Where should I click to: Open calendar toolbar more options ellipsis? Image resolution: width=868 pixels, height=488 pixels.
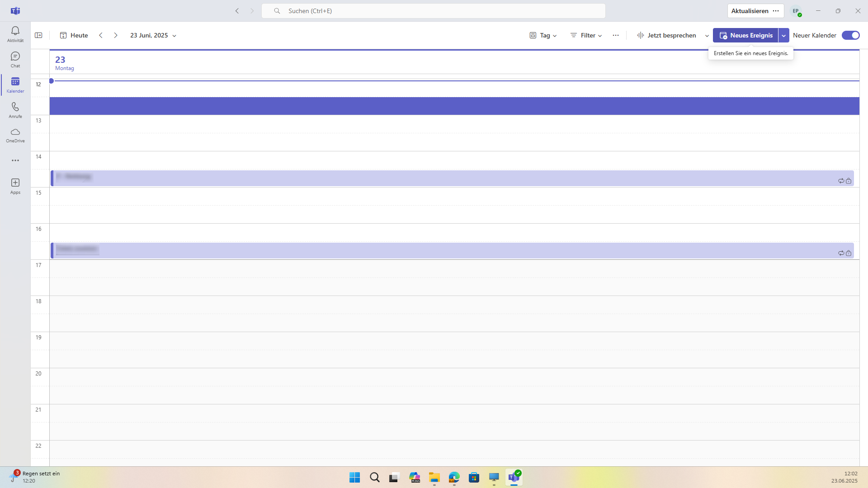pyautogui.click(x=616, y=35)
